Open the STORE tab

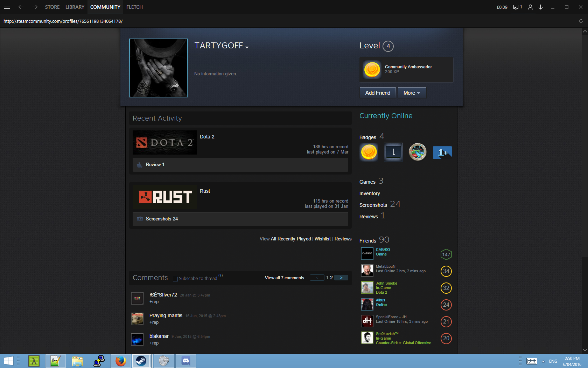pos(52,7)
